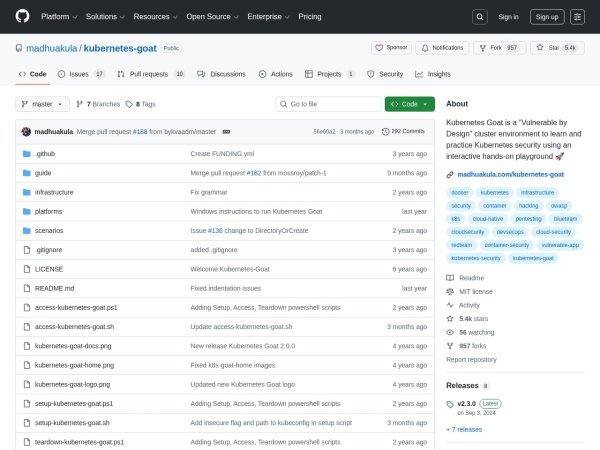Select the docker topic tag
Image resolution: width=600 pixels, height=450 pixels.
tap(460, 192)
